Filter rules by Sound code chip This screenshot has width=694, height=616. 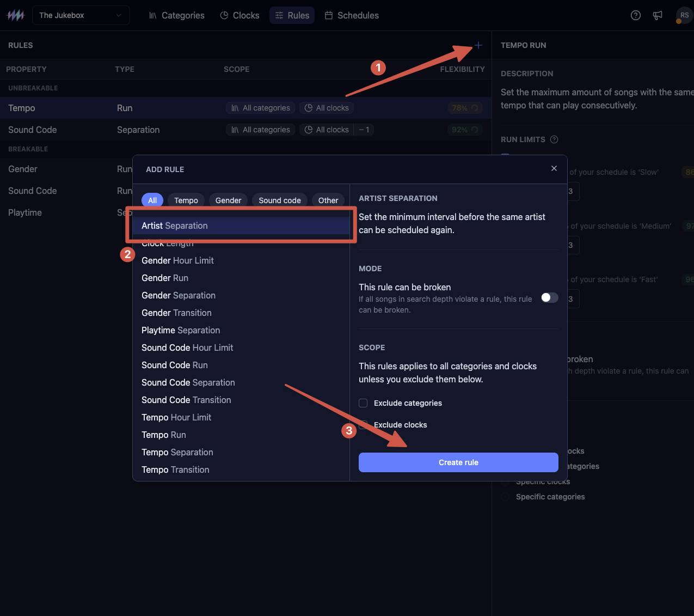click(x=280, y=200)
